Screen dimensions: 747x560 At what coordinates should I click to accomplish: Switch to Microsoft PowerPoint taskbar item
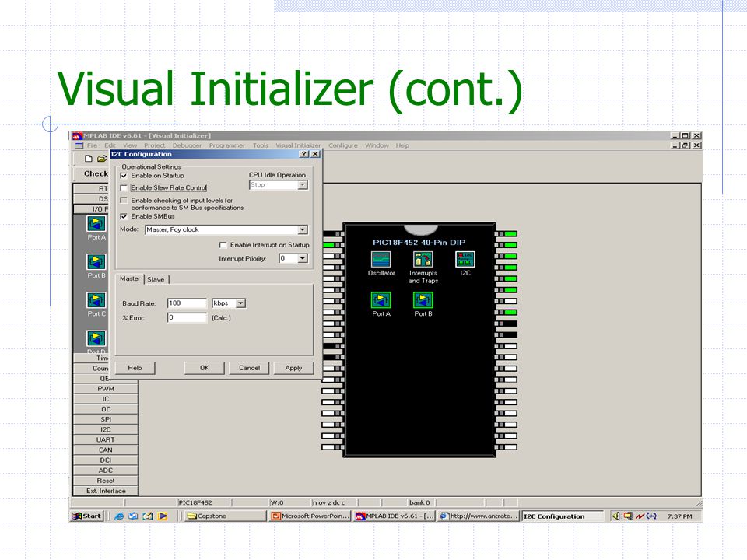[x=310, y=516]
